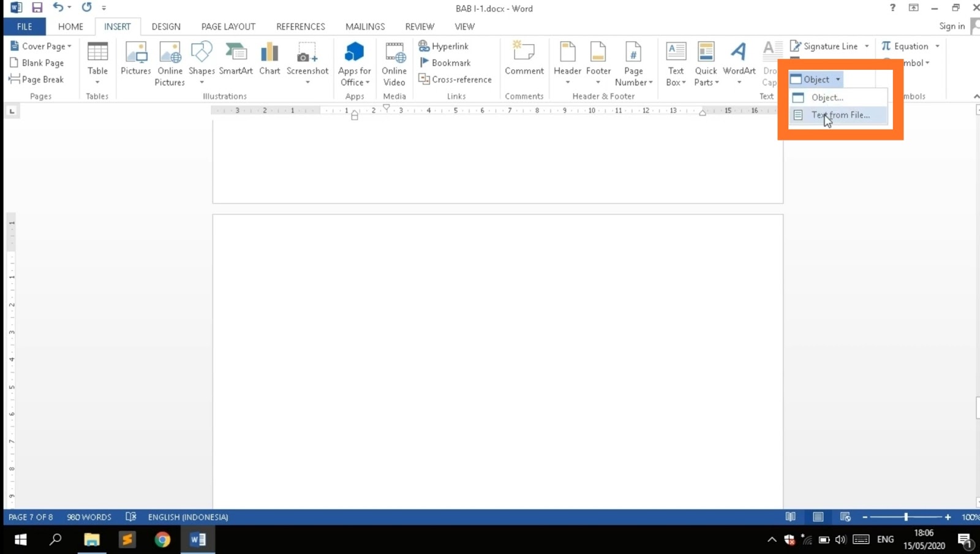This screenshot has height=554, width=980.
Task: Insert a Bookmark
Action: coord(445,63)
